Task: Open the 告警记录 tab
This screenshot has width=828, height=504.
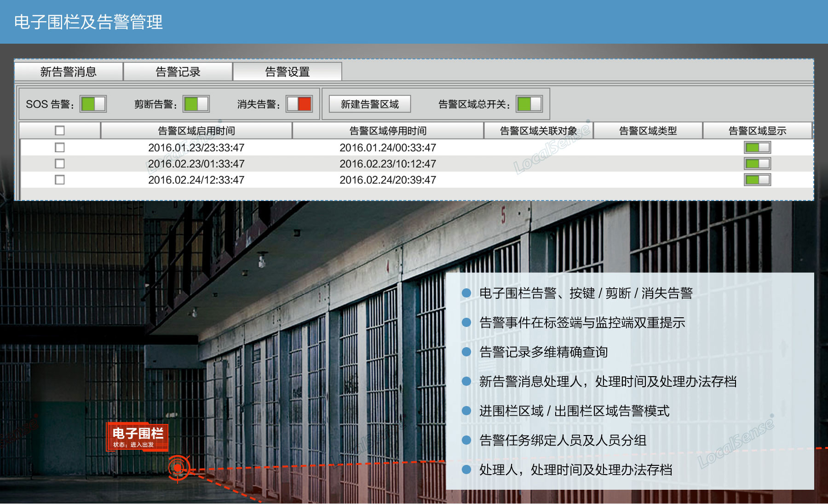Action: coord(178,72)
